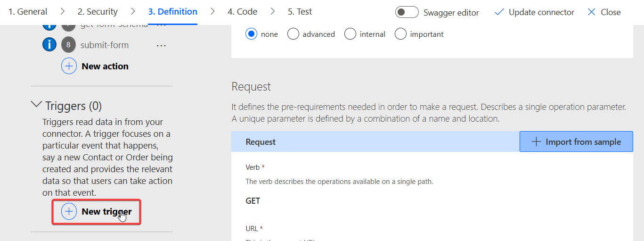Screen dimensions: 644x241
Task: Click the Close X icon
Action: coord(592,12)
